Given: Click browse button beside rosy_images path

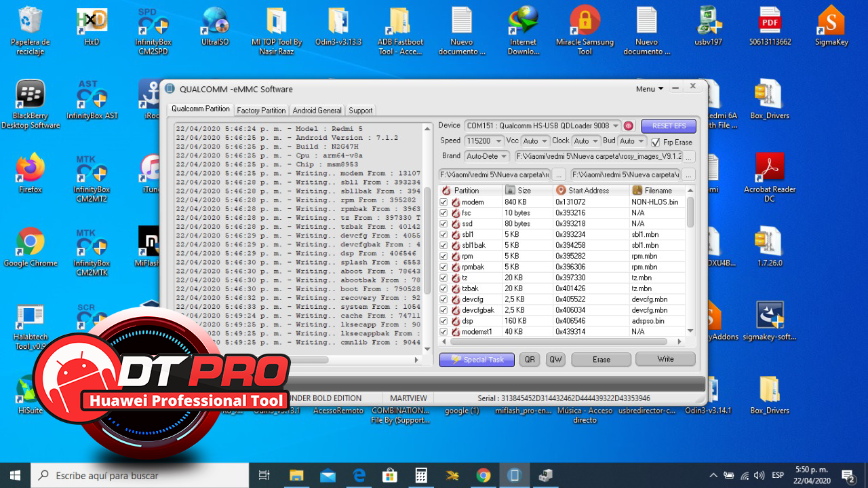Looking at the screenshot, I should 688,157.
